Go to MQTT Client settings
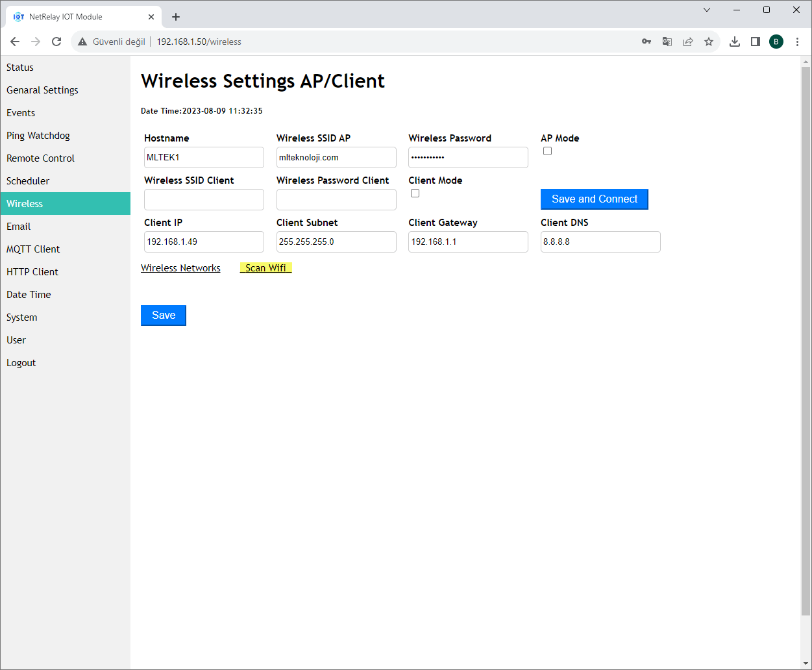 (33, 249)
